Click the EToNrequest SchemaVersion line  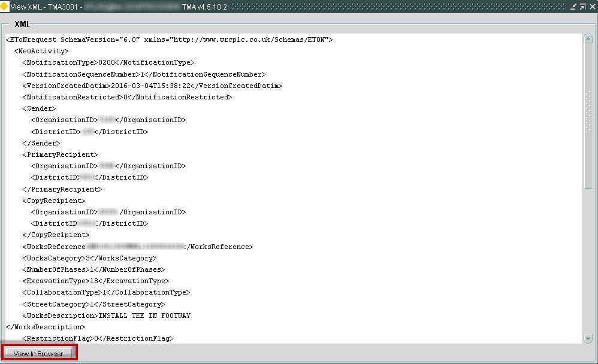click(x=170, y=40)
